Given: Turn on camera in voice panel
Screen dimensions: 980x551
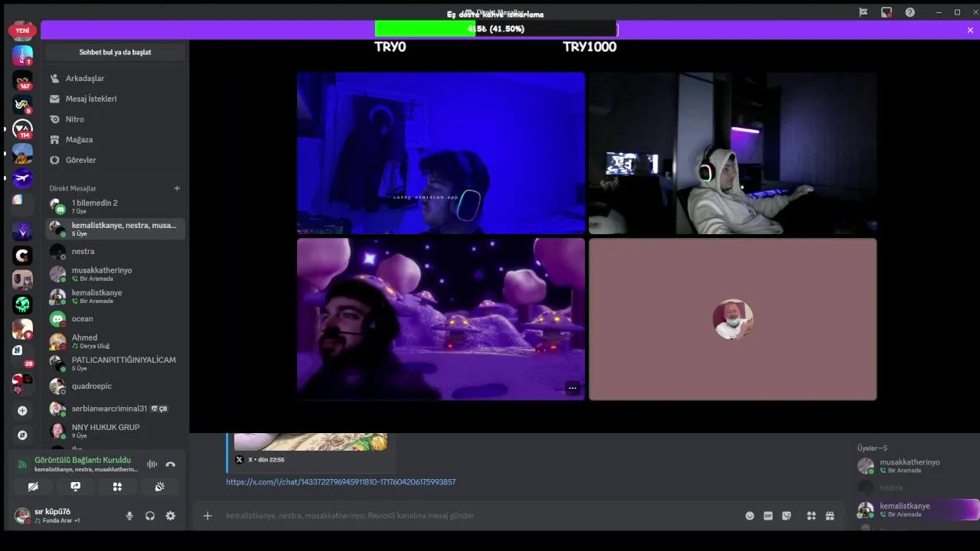Looking at the screenshot, I should coord(33,486).
